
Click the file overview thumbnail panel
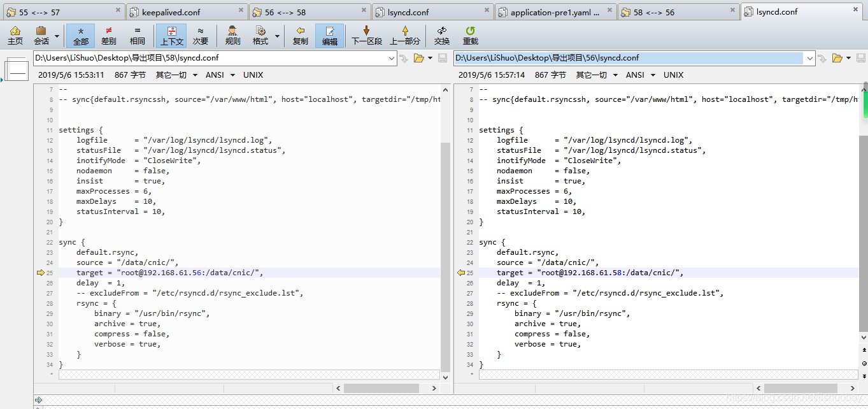(17, 69)
